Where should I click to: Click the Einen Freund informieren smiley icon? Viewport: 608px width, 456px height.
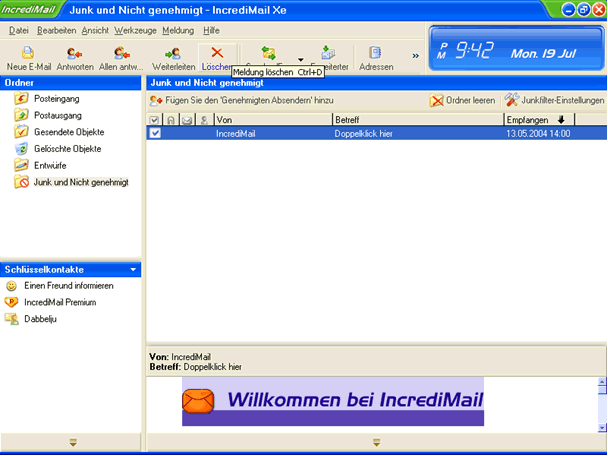[x=11, y=286]
